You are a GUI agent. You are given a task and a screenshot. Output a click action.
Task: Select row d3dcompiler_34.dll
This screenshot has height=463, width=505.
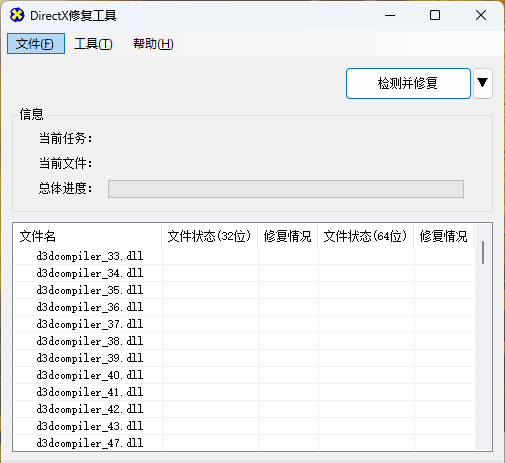[244, 273]
